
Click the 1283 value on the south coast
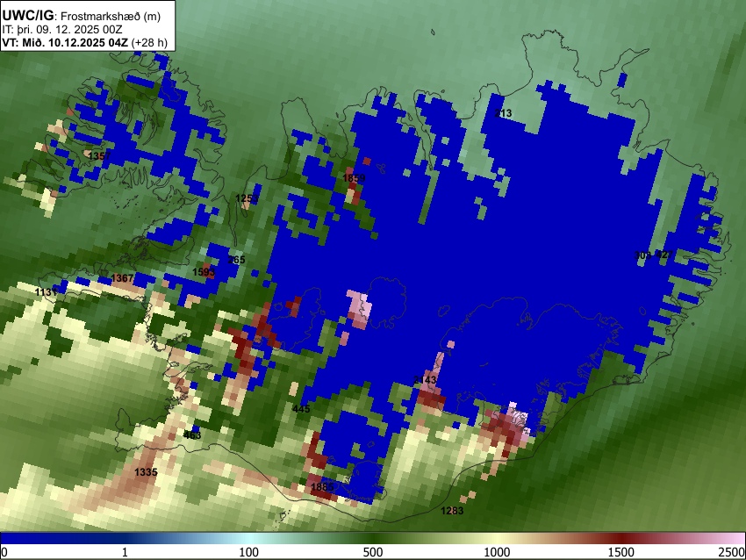click(452, 511)
